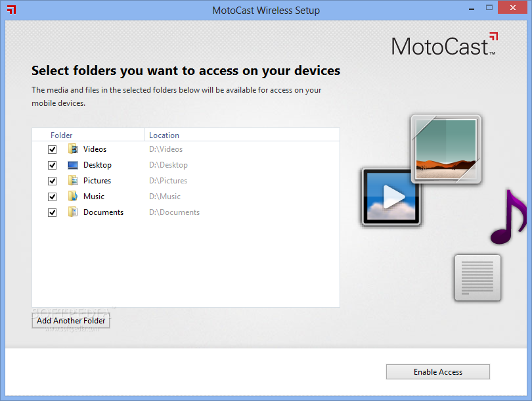Click the D:\Videos location path

pos(166,149)
